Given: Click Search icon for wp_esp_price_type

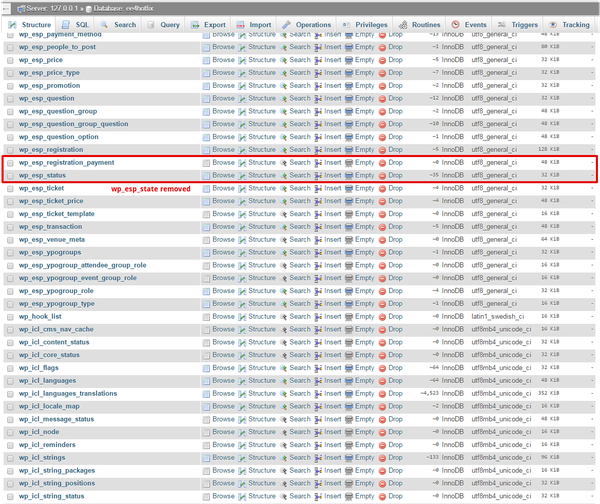Looking at the screenshot, I should coord(283,73).
